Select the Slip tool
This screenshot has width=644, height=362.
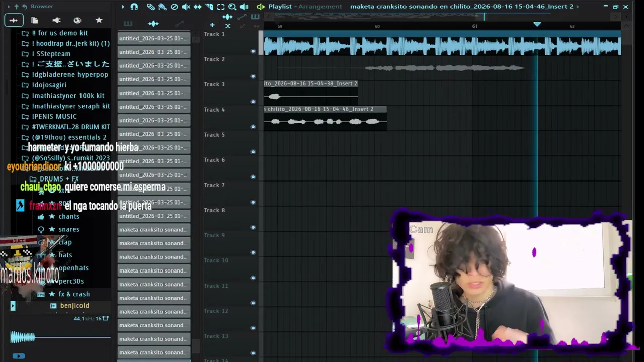click(x=198, y=7)
